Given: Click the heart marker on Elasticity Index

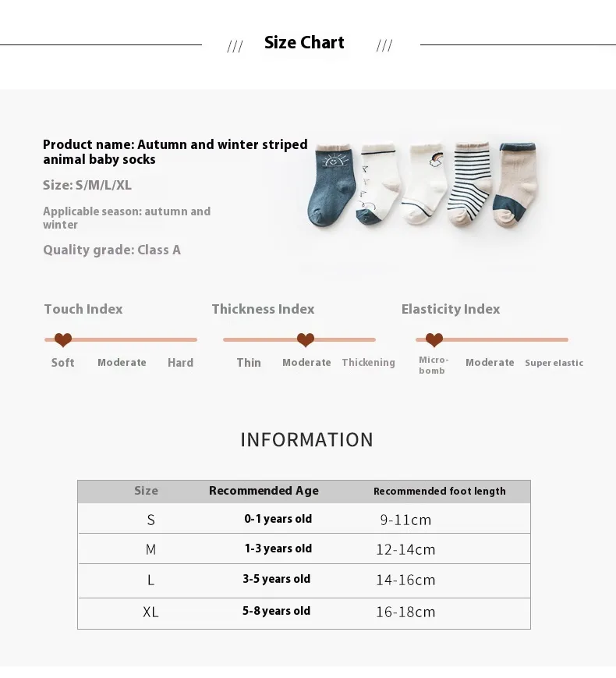Looking at the screenshot, I should point(434,340).
